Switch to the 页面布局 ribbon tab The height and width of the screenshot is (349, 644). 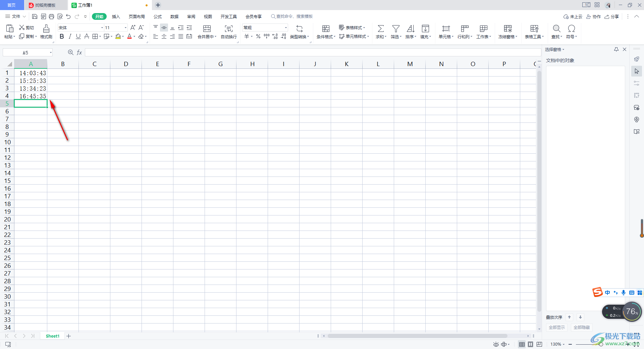point(137,16)
